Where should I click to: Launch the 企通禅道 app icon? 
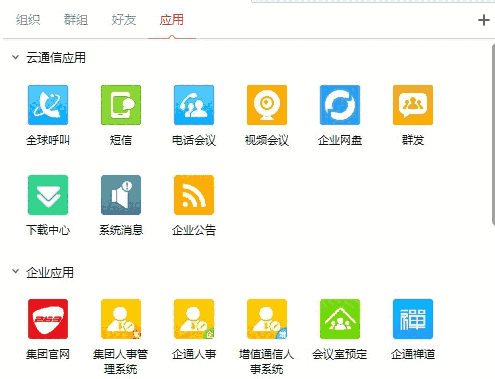[x=413, y=319]
